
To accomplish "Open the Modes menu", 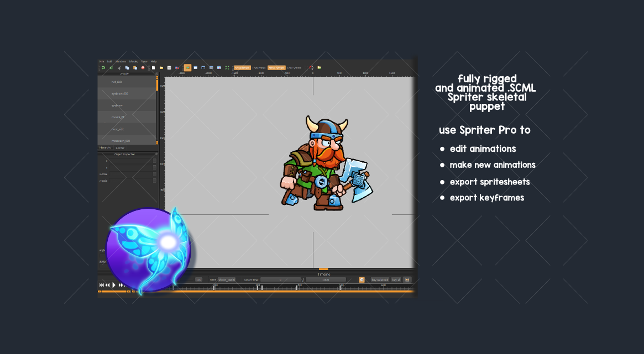I will [133, 61].
